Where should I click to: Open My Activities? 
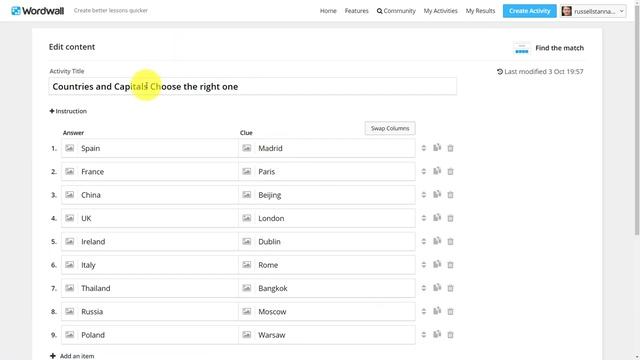click(x=440, y=11)
